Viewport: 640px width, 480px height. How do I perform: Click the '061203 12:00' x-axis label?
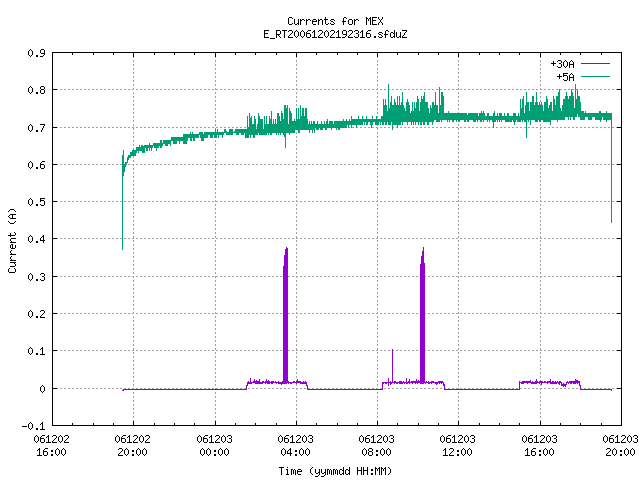[x=458, y=445]
